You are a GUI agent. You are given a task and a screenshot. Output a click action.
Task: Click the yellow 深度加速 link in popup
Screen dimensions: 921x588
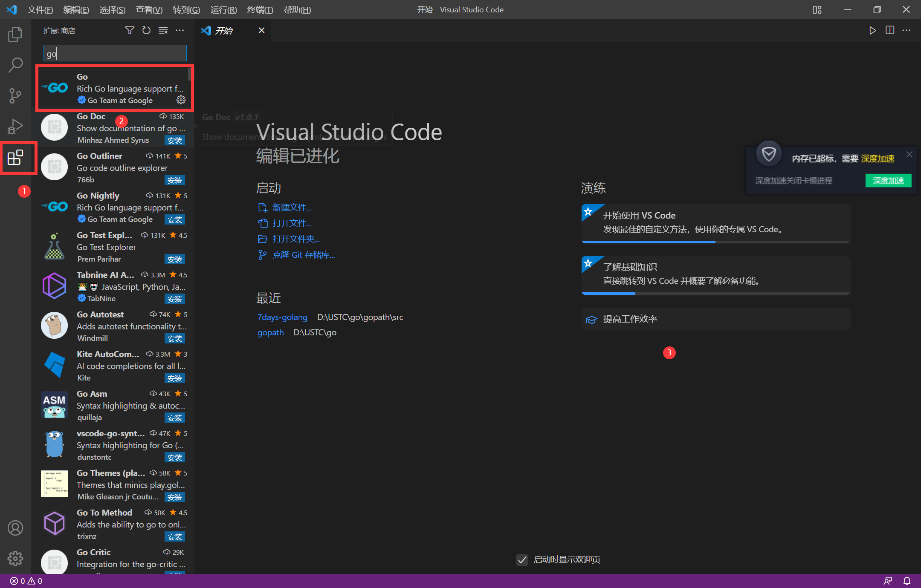click(877, 159)
